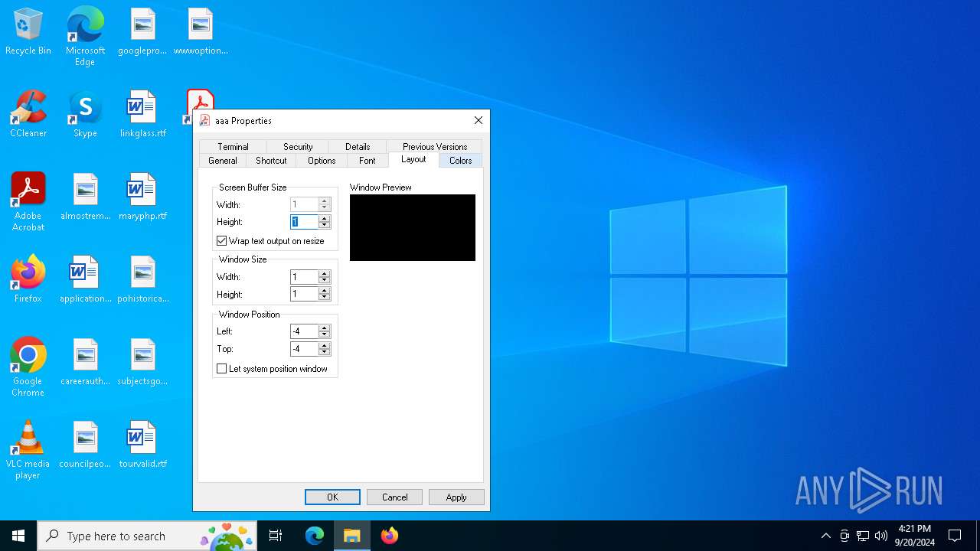Click the Apply button
The height and width of the screenshot is (551, 980).
point(456,497)
